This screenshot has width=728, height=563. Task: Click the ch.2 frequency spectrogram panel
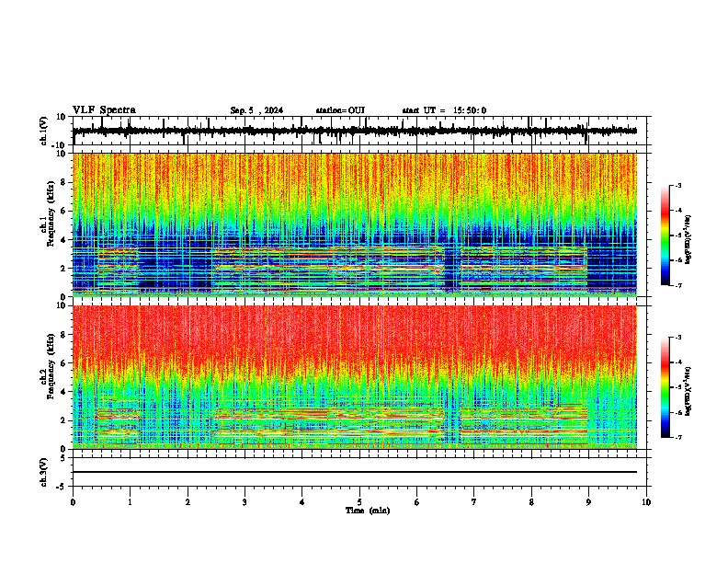[x=355, y=377]
